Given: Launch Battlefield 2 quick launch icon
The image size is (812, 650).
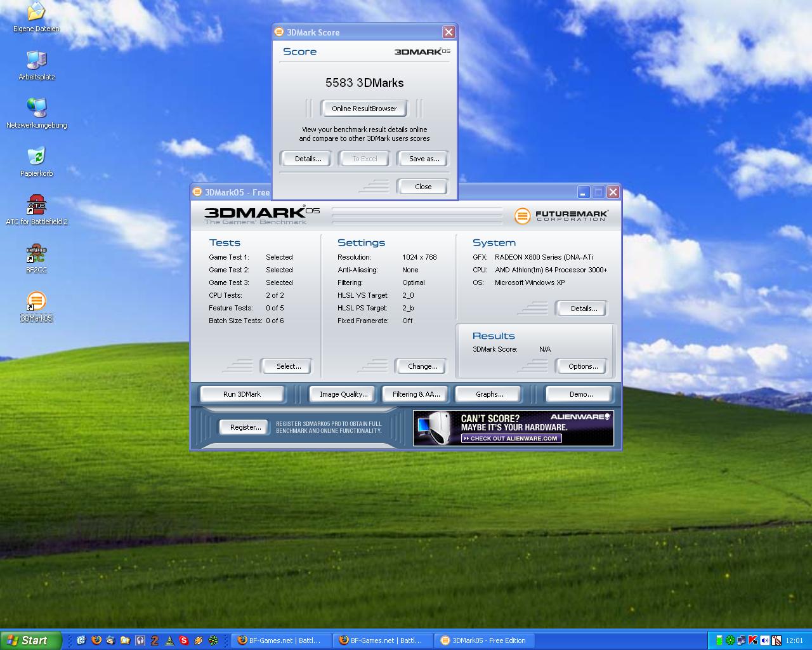Looking at the screenshot, I should pyautogui.click(x=155, y=640).
